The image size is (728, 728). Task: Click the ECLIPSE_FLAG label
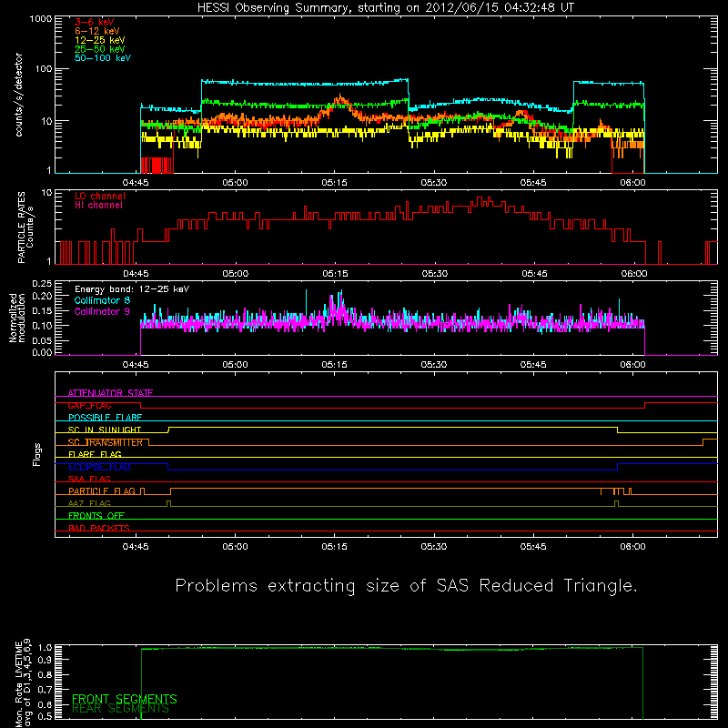99,467
